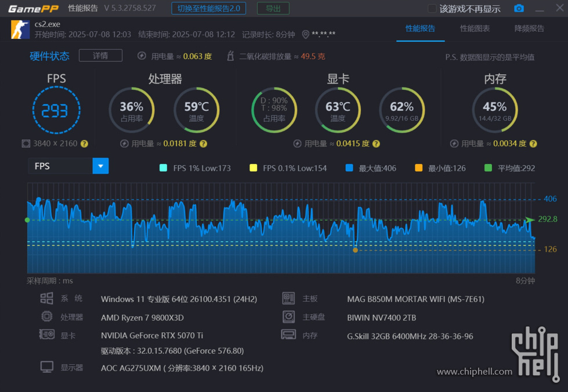This screenshot has height=392, width=568.
Task: Click the AOC AG275UXM monitor text
Action: click(x=182, y=368)
